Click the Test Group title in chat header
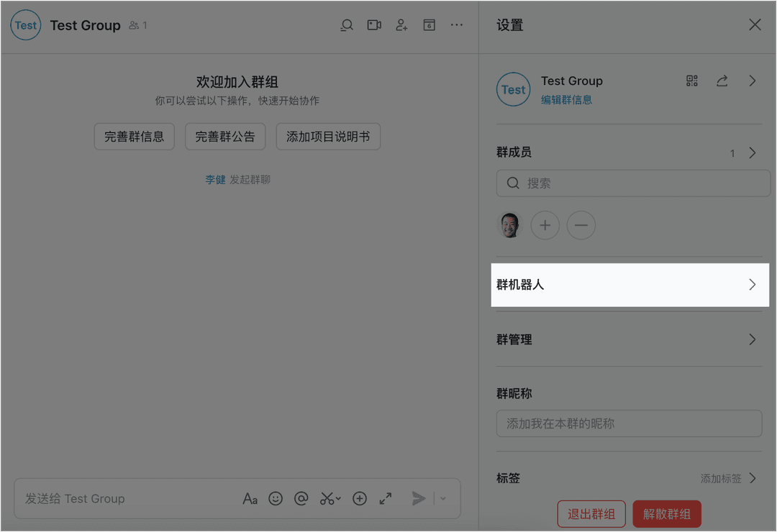The image size is (777, 532). tap(85, 25)
